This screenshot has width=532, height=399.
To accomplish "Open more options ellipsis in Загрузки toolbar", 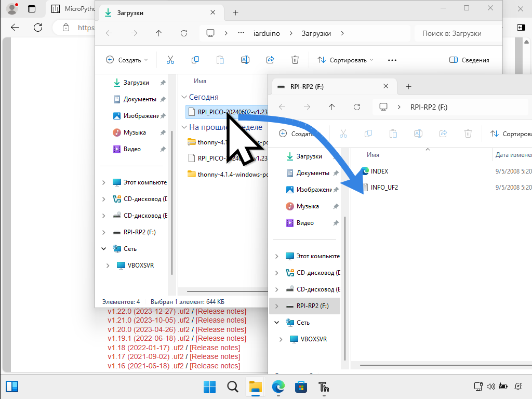I will coord(392,60).
